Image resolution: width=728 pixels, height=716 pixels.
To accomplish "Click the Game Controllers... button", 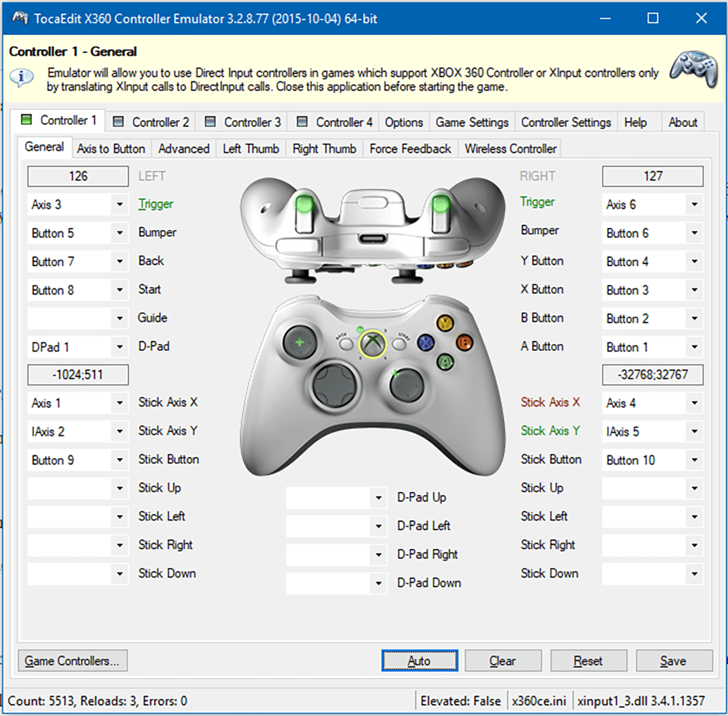I will click(x=72, y=661).
